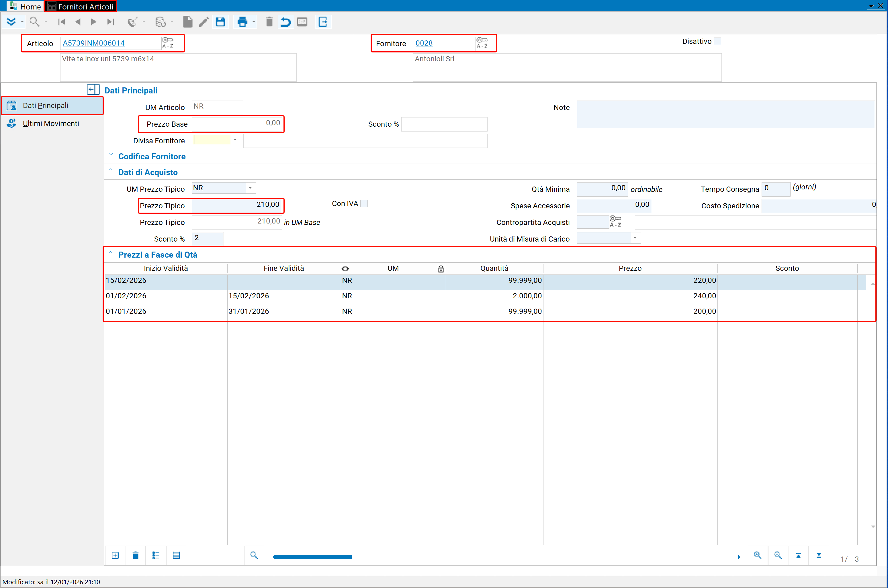888x588 pixels.
Task: Go to previous record
Action: pos(78,22)
